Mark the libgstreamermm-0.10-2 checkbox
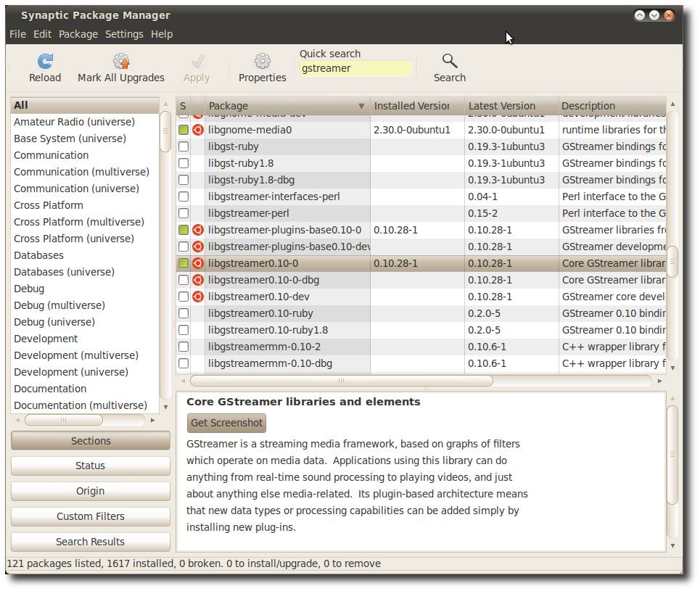 pos(184,347)
